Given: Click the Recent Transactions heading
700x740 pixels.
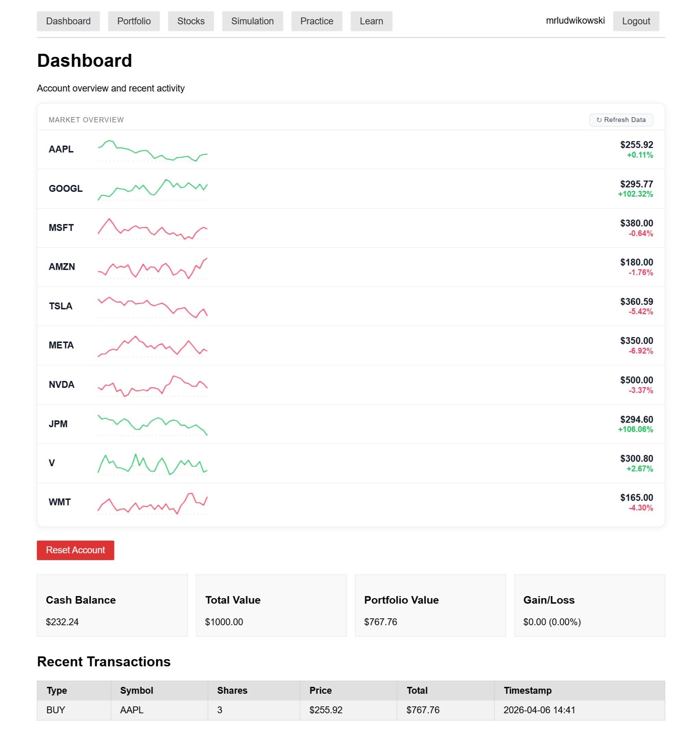Looking at the screenshot, I should [104, 662].
